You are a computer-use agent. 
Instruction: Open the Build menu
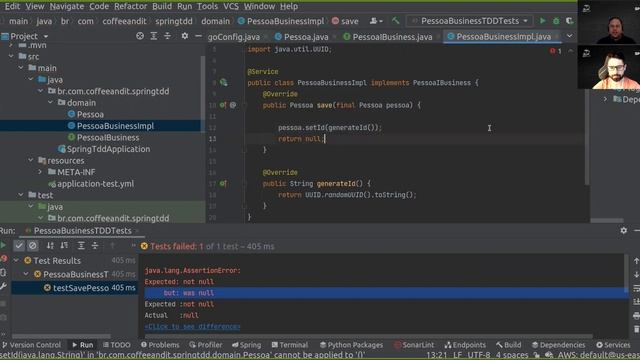[162, 7]
